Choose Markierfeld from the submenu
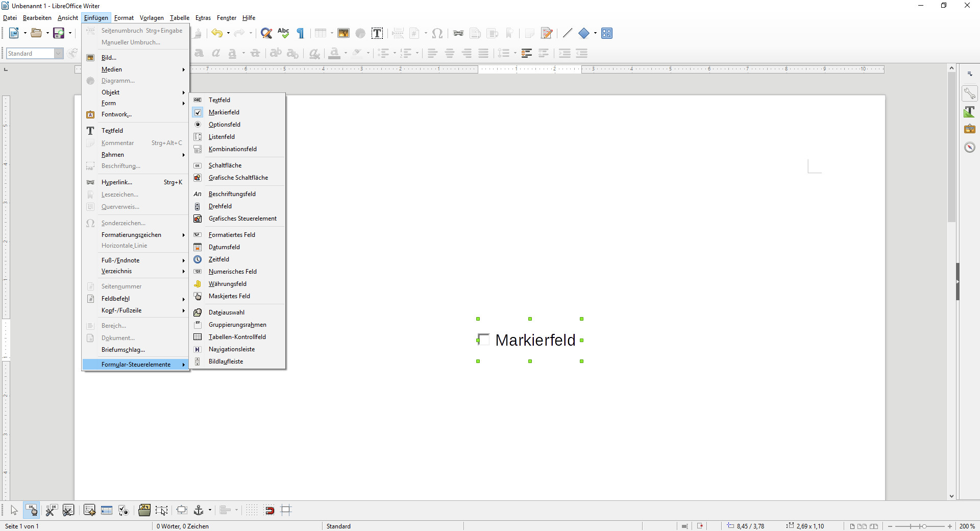 [237, 112]
